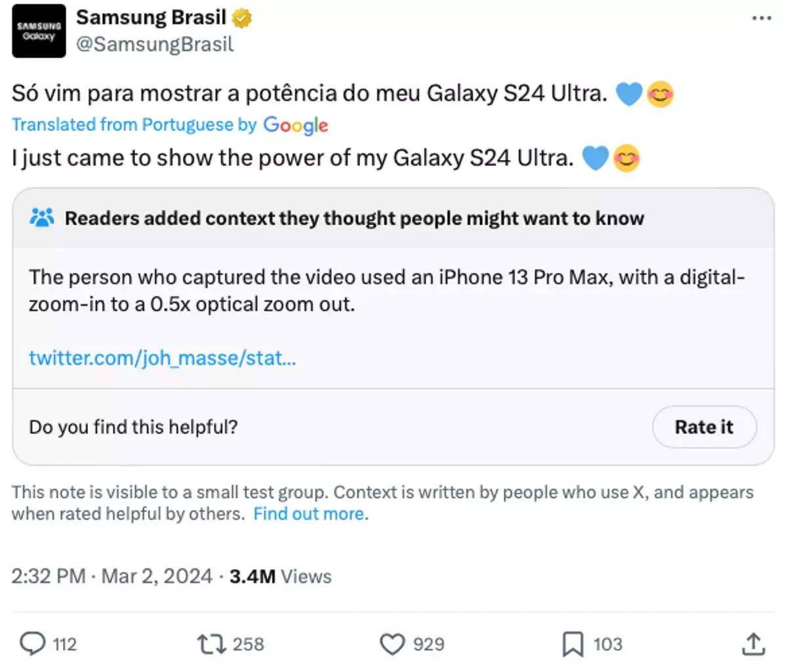Click the Rate it button
This screenshot has height=672, width=787.
tap(704, 427)
